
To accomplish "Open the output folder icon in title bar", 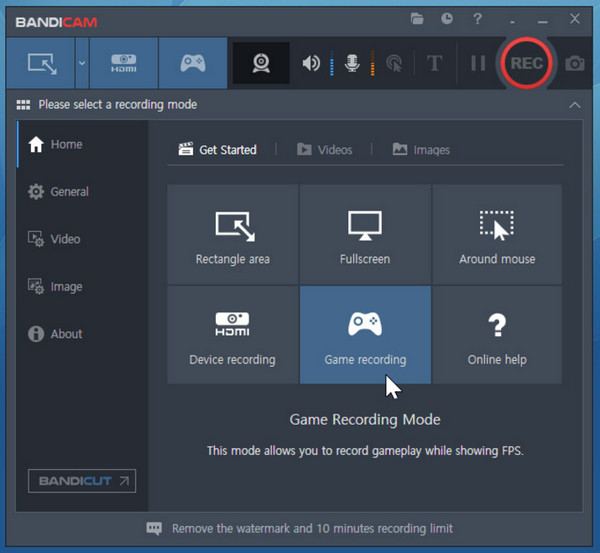I will click(417, 18).
